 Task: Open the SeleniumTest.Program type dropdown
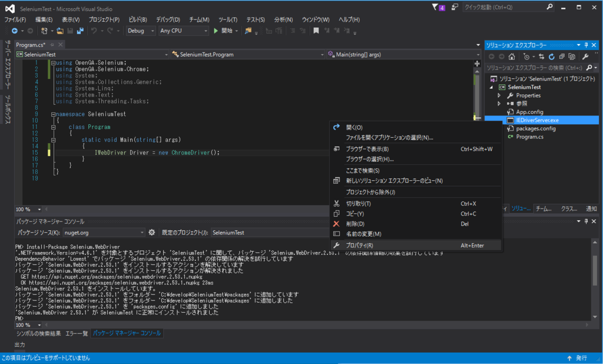[x=248, y=55]
